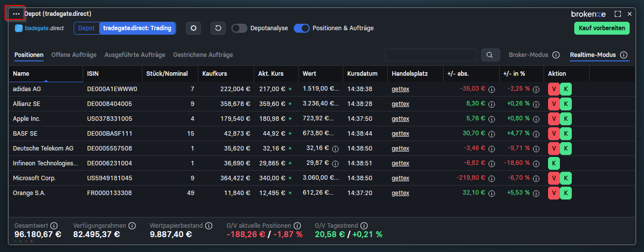The height and width of the screenshot is (252, 644).
Task: Open the Positionen tab
Action: pyautogui.click(x=29, y=55)
